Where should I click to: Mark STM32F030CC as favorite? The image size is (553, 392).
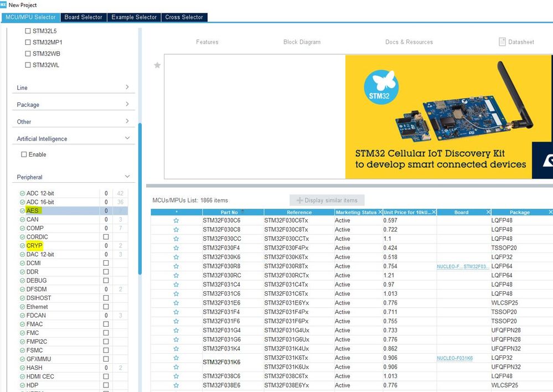click(x=176, y=239)
